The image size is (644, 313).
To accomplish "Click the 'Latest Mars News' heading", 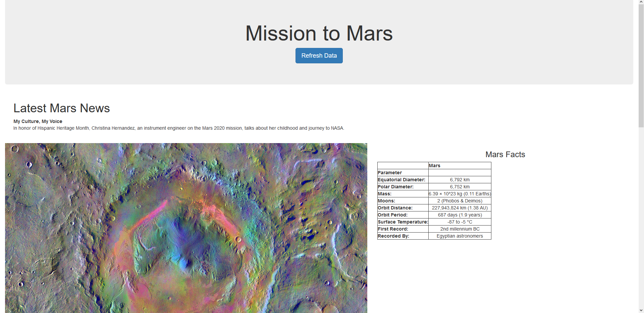I will (62, 108).
